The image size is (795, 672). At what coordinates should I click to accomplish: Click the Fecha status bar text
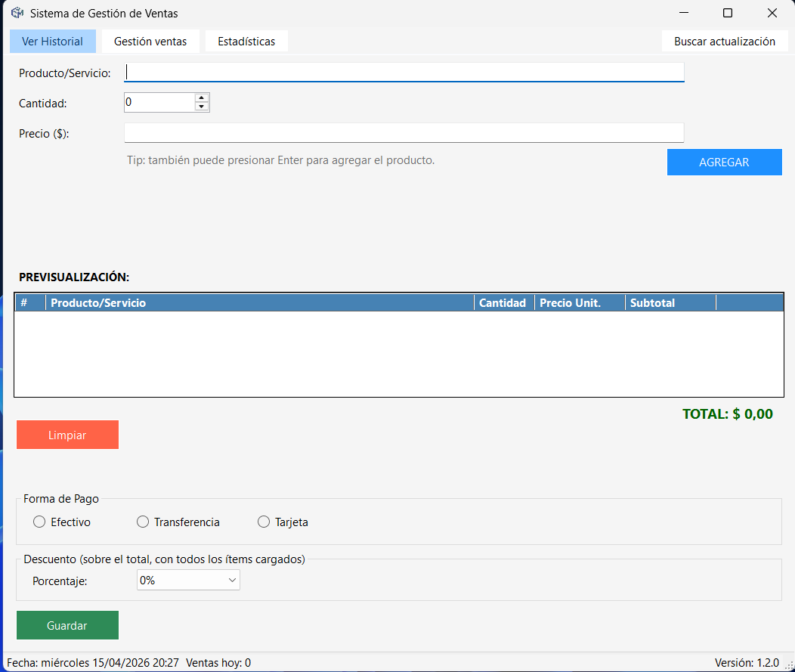[x=93, y=663]
